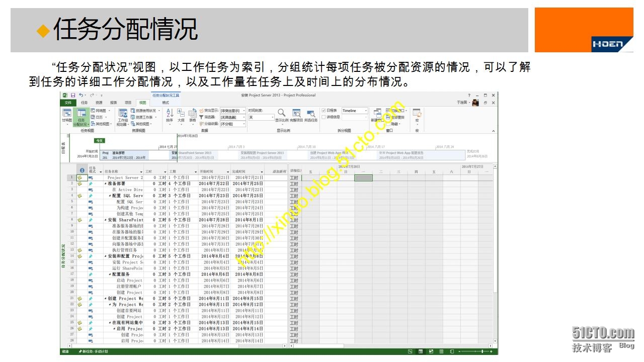This screenshot has height=362, width=644.
Task: Click the Project app icon in title bar
Action: coord(65,95)
